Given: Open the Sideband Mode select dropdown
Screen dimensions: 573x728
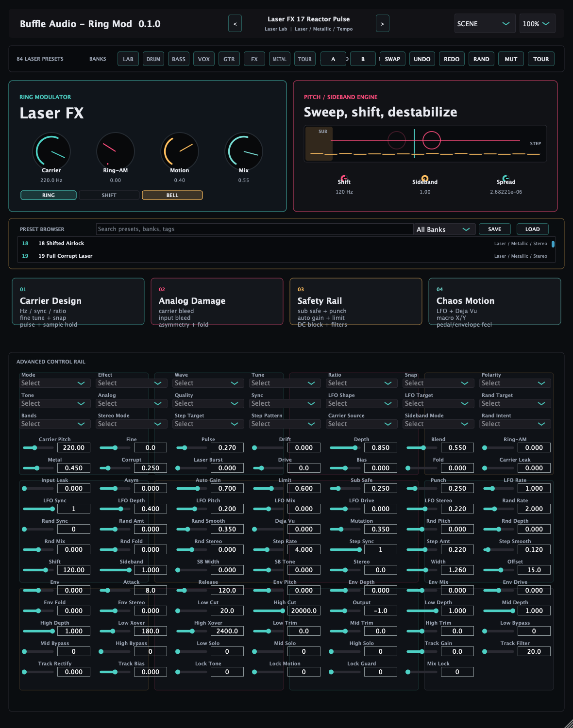Looking at the screenshot, I should [x=438, y=424].
